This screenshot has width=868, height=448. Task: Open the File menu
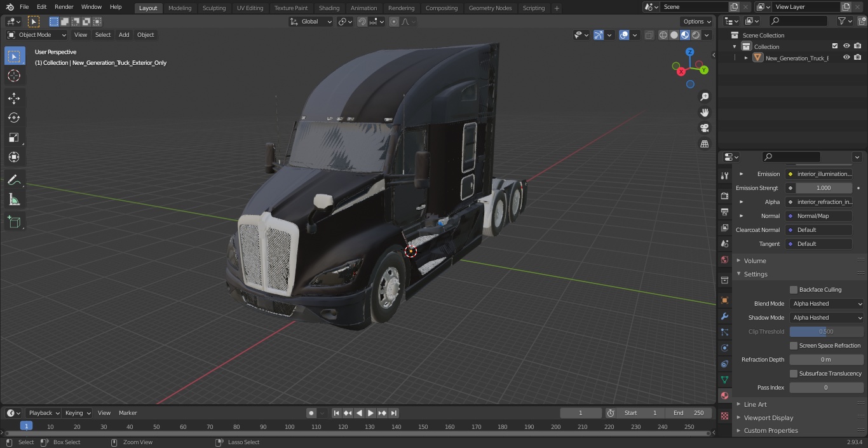coord(24,7)
